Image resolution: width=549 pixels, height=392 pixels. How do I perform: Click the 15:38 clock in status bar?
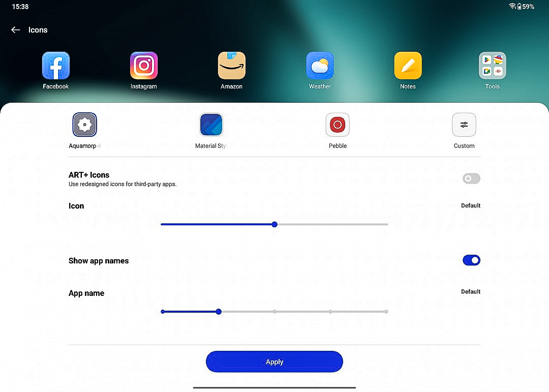click(20, 7)
